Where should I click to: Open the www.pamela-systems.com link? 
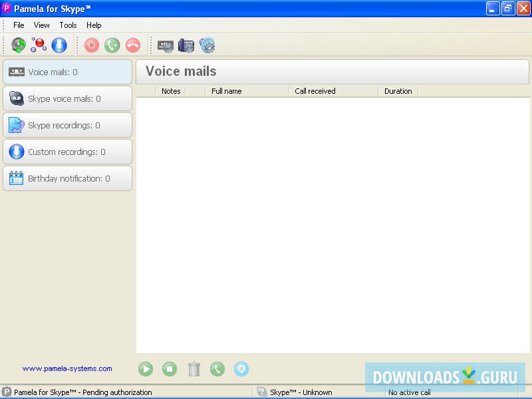pyautogui.click(x=67, y=368)
